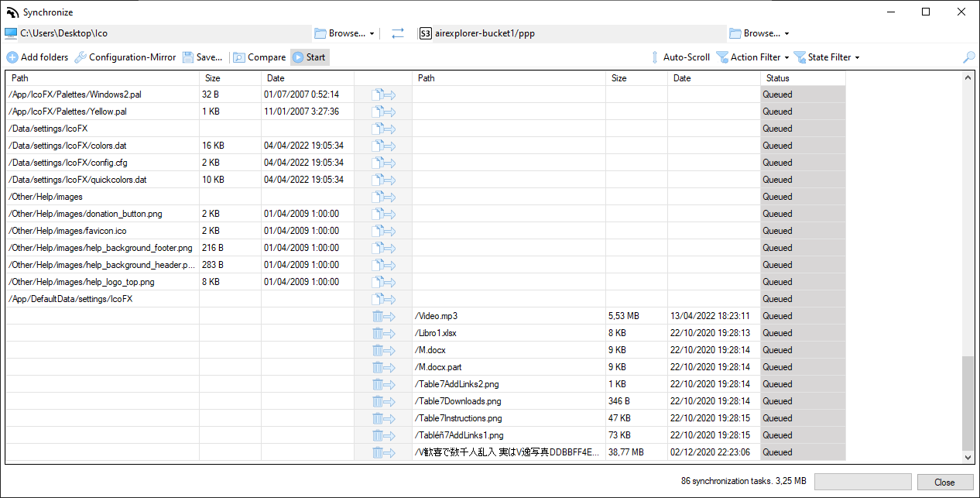The image size is (980, 498).
Task: Select the Libro1.xlsx row
Action: tap(480, 333)
